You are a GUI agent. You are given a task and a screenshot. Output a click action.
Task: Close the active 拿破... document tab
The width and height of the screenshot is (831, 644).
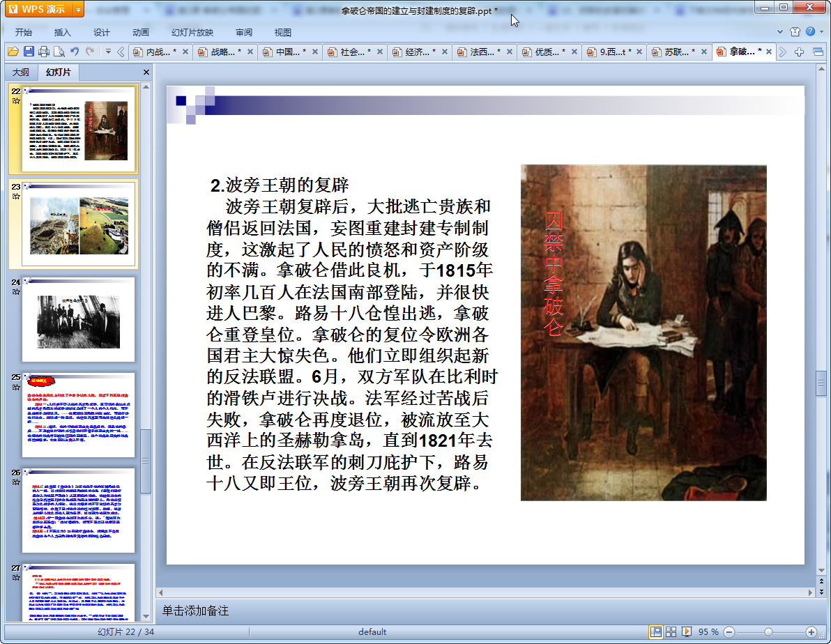click(768, 52)
